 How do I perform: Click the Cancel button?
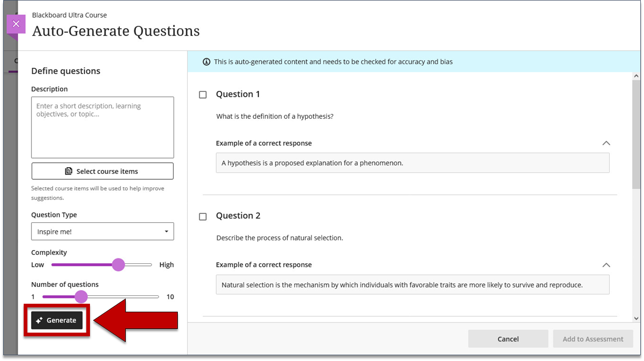(508, 339)
